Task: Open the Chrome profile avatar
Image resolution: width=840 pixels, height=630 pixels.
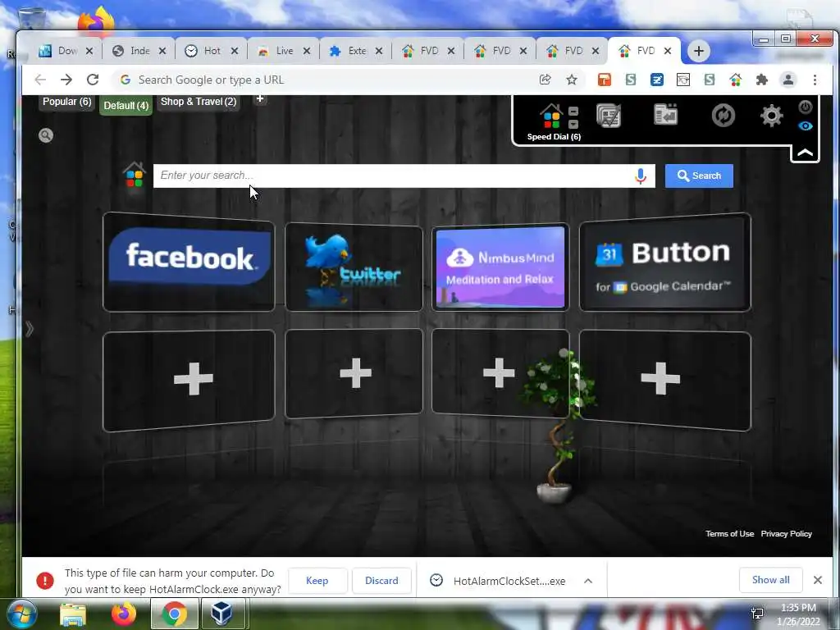Action: point(788,80)
